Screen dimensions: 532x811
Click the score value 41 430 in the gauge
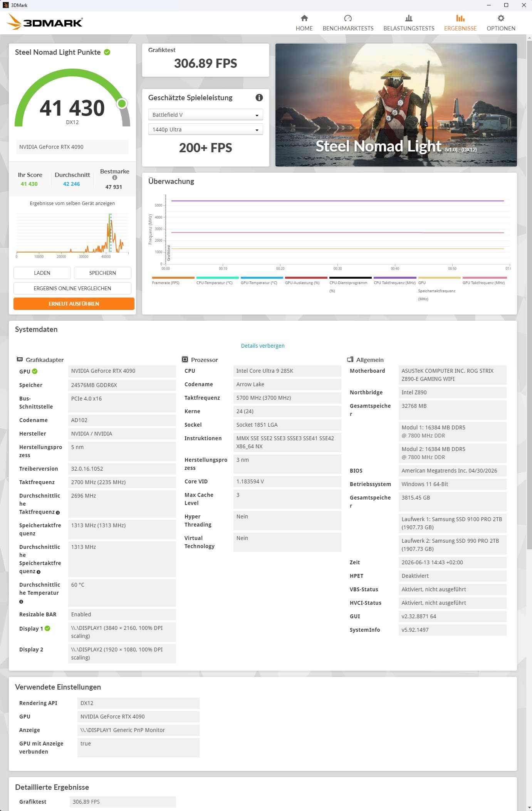(72, 108)
